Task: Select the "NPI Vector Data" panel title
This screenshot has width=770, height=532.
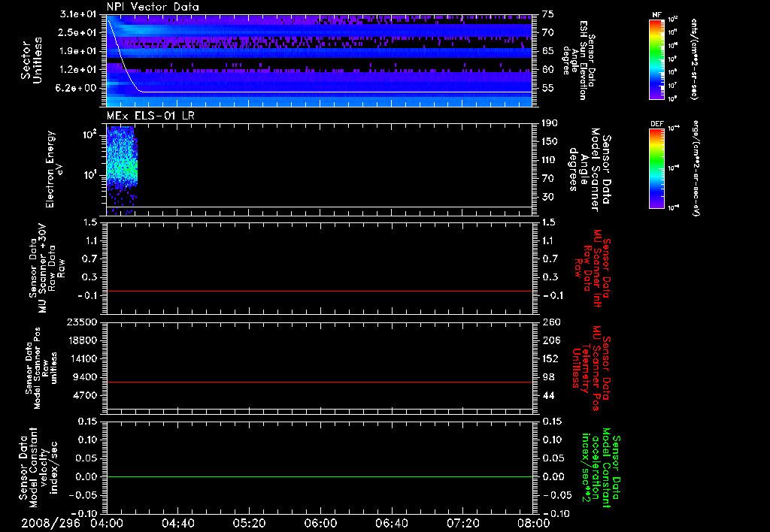Action: click(x=153, y=7)
